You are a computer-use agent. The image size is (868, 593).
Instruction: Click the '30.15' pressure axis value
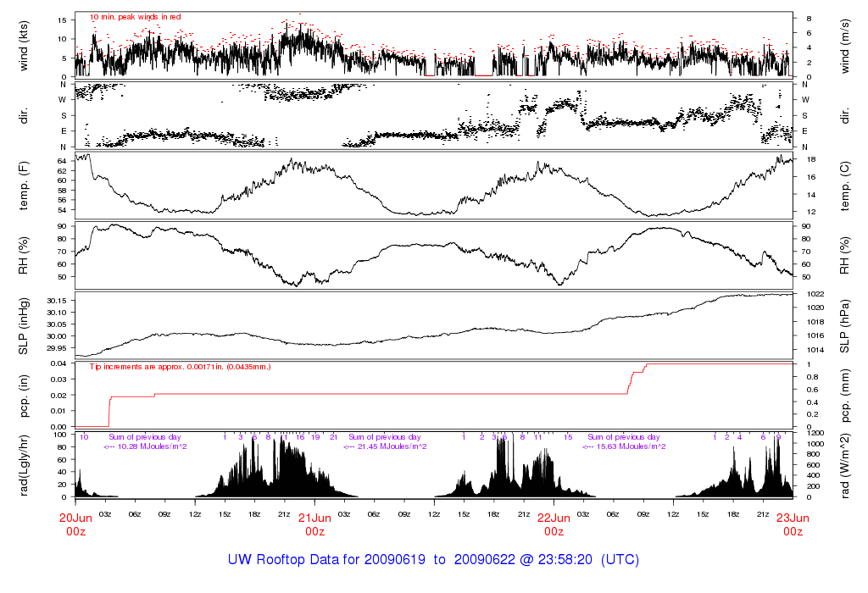[57, 301]
